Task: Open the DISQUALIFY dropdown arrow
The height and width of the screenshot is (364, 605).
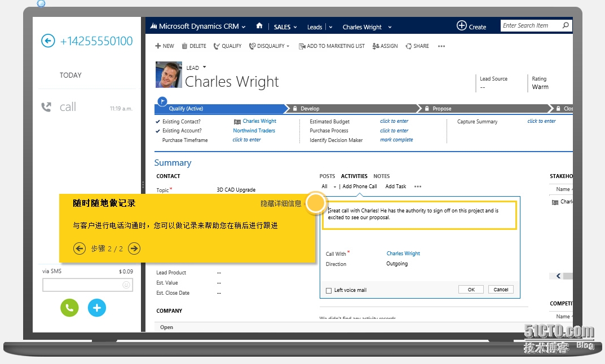Action: pos(288,46)
